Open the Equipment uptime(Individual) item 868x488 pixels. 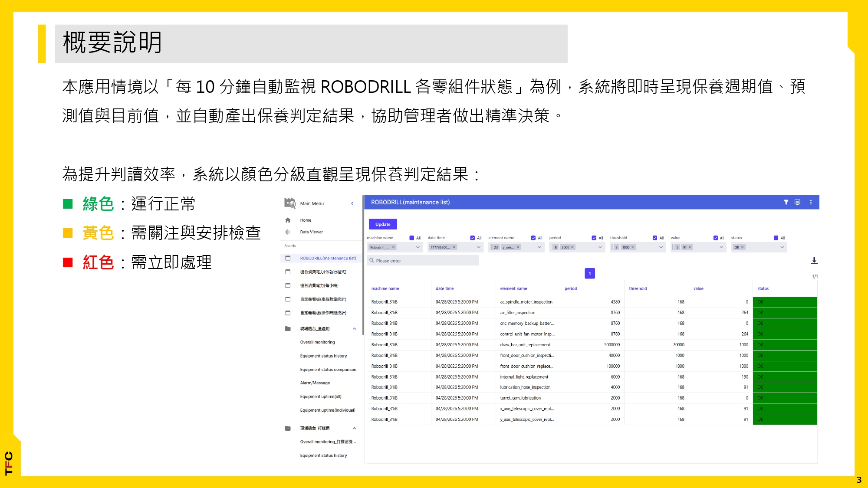[x=328, y=410]
